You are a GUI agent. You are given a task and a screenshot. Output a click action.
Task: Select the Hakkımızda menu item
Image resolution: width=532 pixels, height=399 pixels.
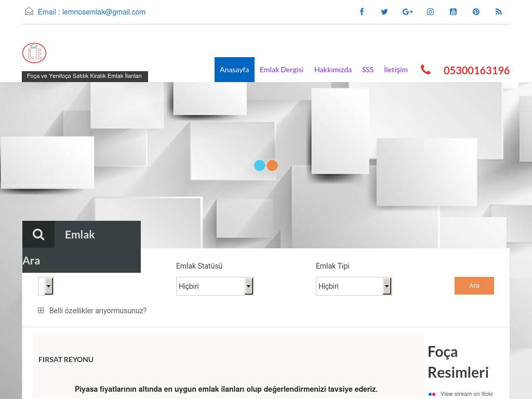[x=333, y=70]
